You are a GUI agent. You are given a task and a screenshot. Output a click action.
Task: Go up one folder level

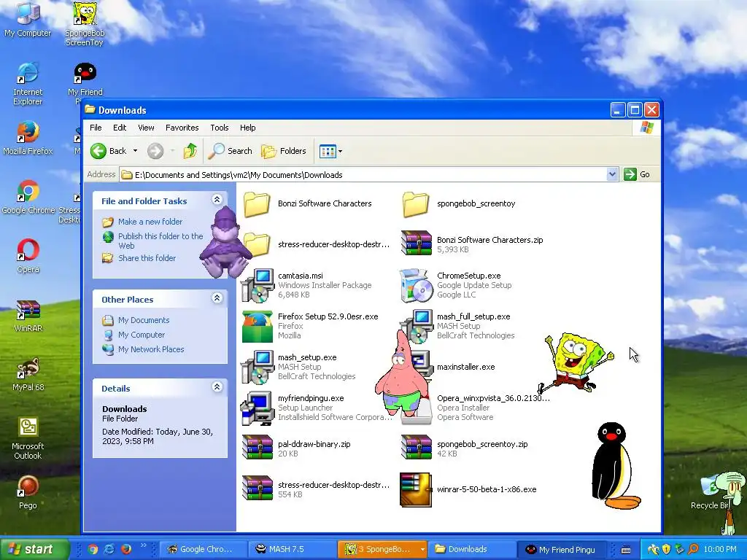(x=190, y=151)
